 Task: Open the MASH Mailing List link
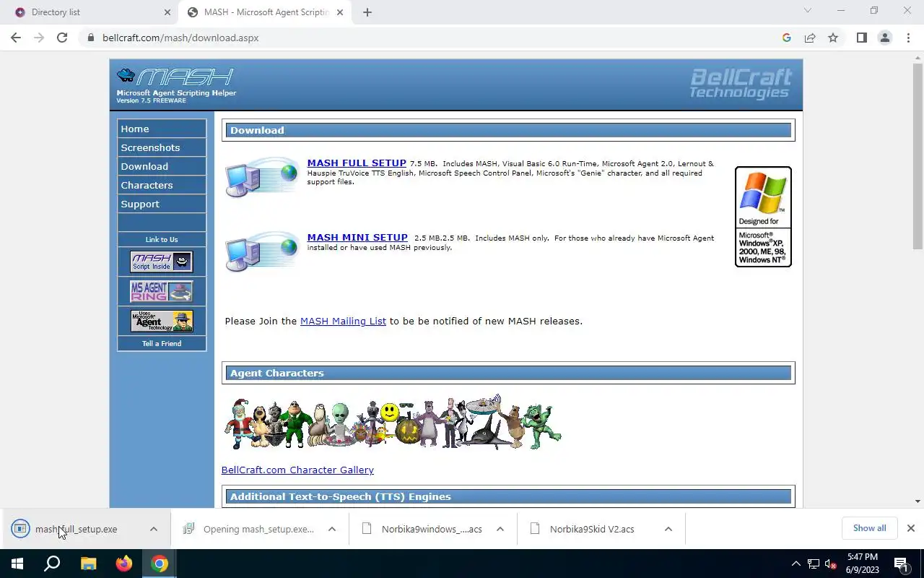click(x=343, y=321)
